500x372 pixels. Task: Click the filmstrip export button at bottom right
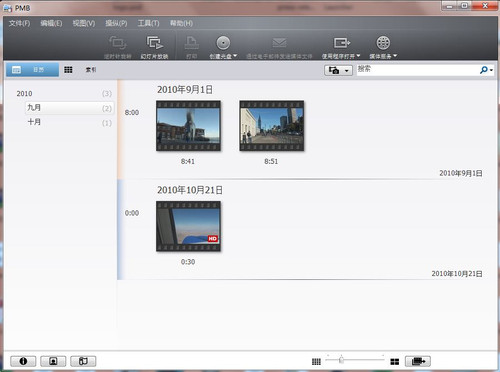coord(418,361)
